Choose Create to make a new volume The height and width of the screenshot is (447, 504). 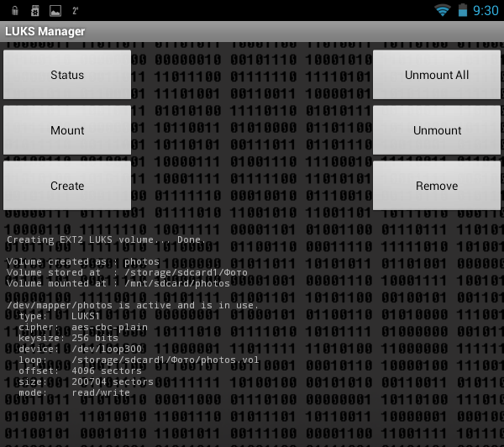click(67, 186)
